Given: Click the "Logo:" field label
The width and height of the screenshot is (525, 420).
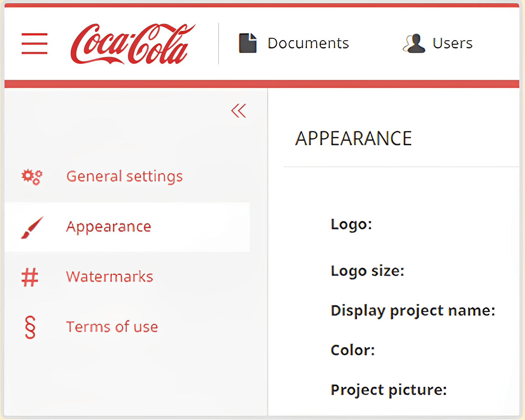Looking at the screenshot, I should click(351, 224).
